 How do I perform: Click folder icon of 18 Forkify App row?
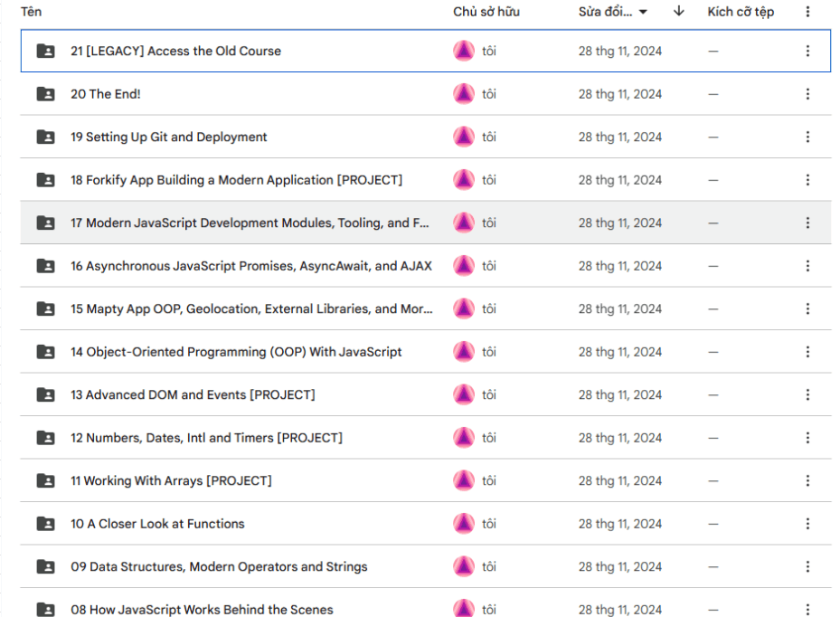(45, 180)
